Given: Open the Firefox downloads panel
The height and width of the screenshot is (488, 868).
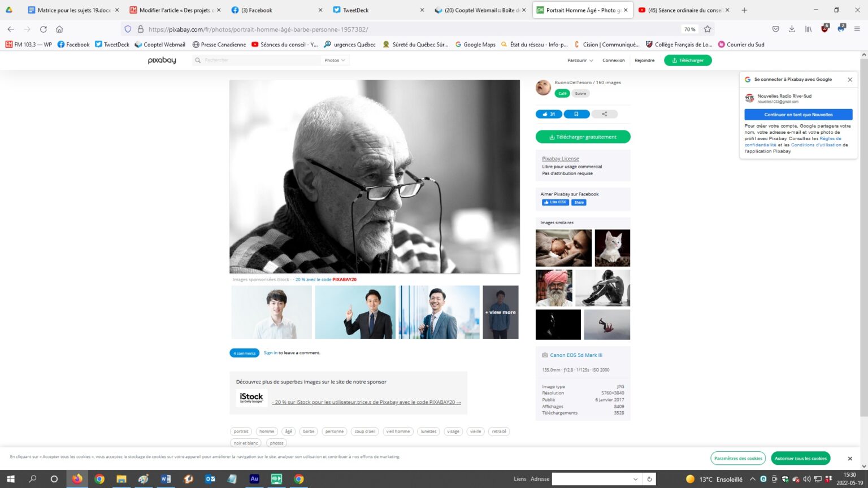Looking at the screenshot, I should pos(792,29).
